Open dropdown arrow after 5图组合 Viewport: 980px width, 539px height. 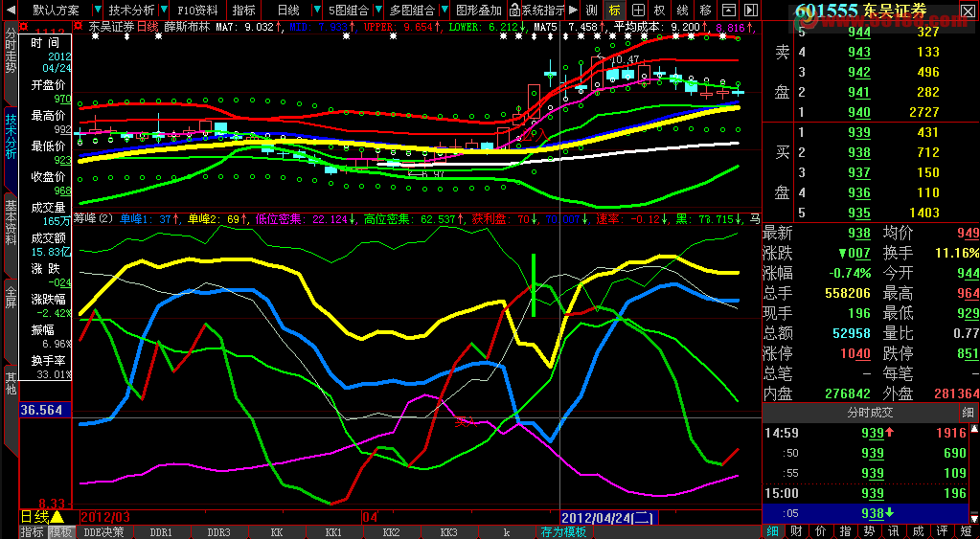(x=378, y=10)
